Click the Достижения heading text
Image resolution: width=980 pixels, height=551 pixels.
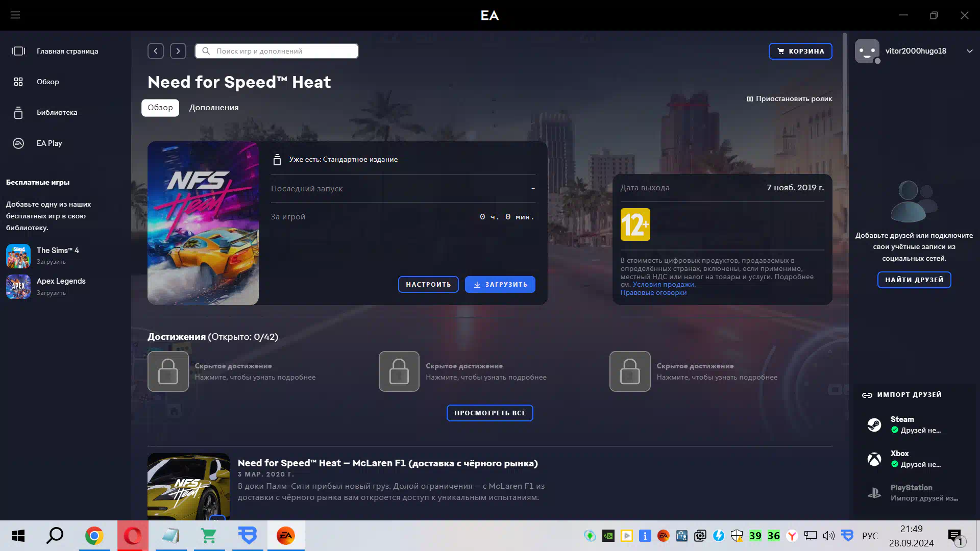[177, 337]
